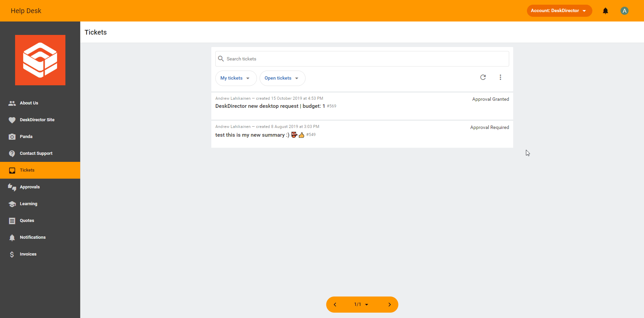Open About Us menu item
This screenshot has width=644, height=318.
pyautogui.click(x=40, y=103)
